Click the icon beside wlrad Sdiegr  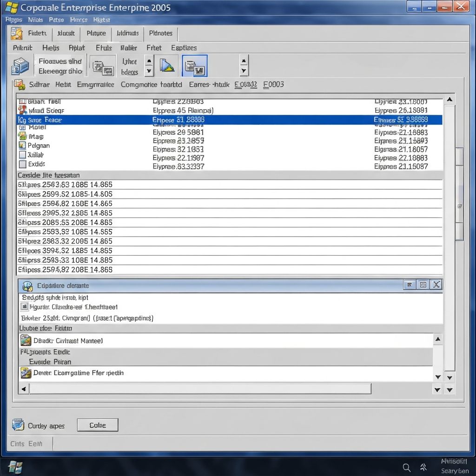click(x=22, y=110)
